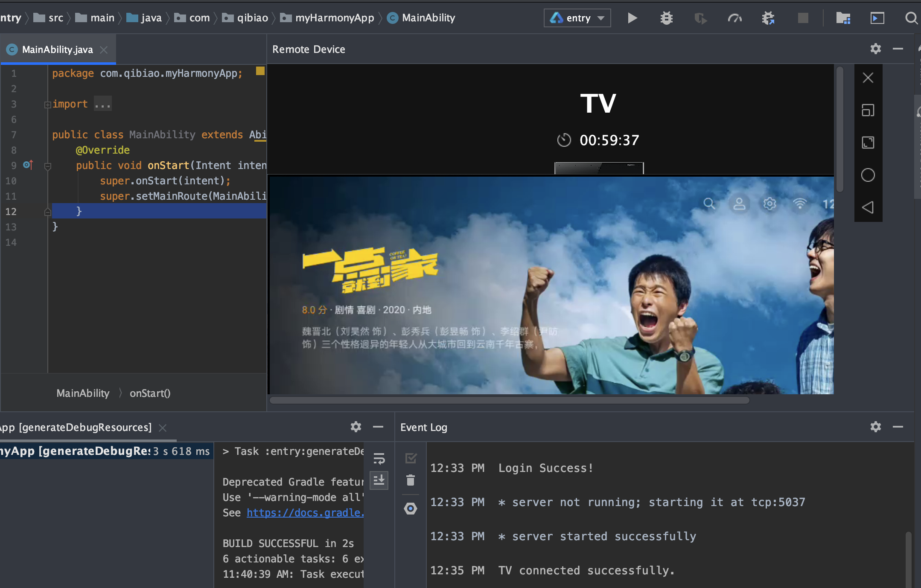This screenshot has height=588, width=921.
Task: Click the Remote Device horizontal scrollbar
Action: (509, 400)
